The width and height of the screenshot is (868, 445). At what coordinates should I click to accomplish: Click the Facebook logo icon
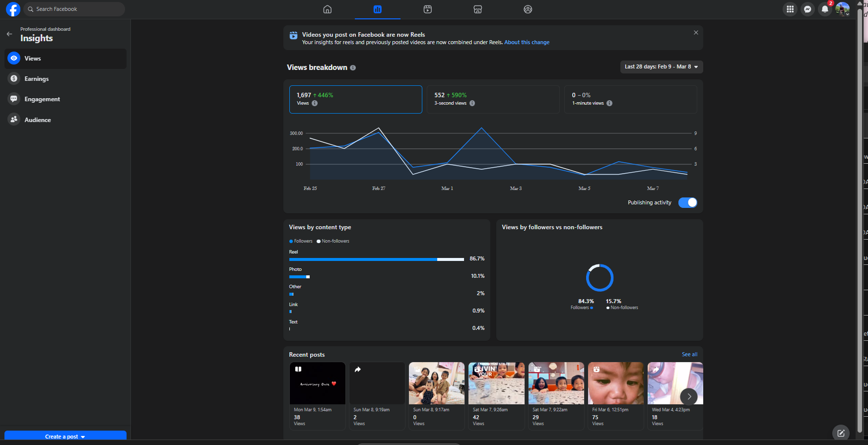point(13,9)
